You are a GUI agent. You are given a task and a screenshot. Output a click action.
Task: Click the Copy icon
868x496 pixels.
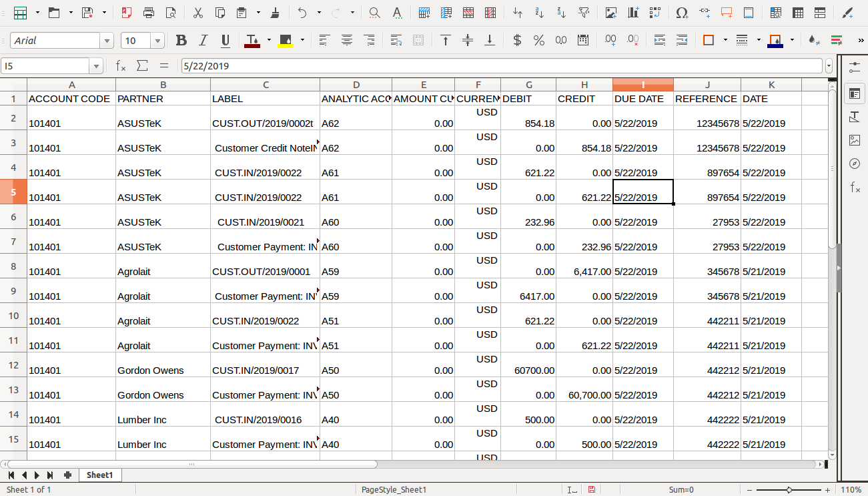(x=220, y=13)
